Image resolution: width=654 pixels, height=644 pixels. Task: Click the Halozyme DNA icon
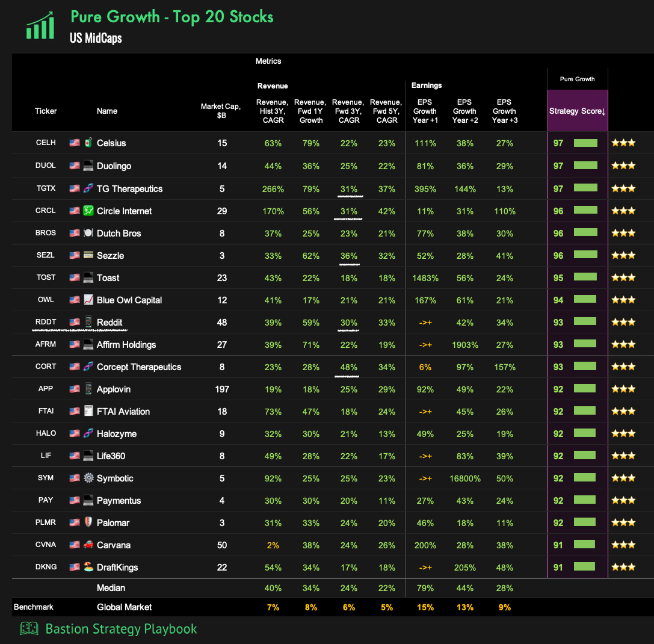tap(88, 433)
